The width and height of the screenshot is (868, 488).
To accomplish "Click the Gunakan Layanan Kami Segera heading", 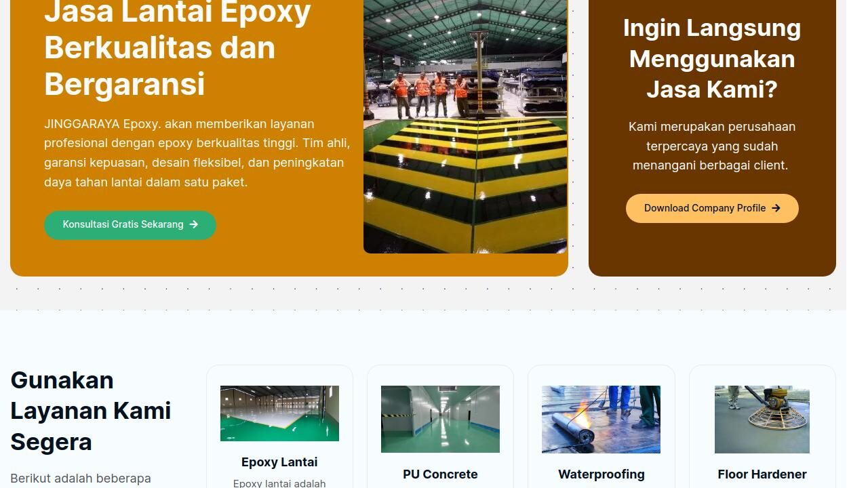I will tap(91, 411).
